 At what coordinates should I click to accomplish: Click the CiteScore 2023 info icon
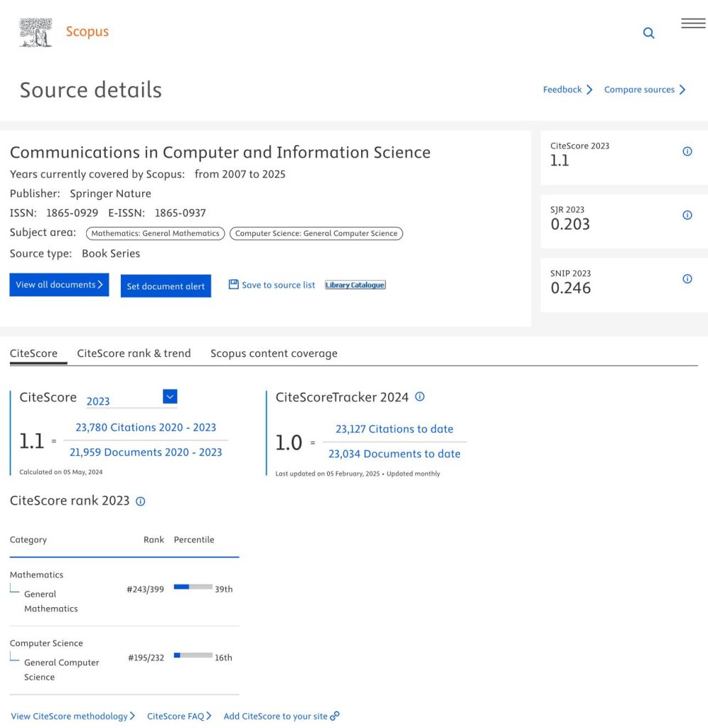pyautogui.click(x=687, y=151)
